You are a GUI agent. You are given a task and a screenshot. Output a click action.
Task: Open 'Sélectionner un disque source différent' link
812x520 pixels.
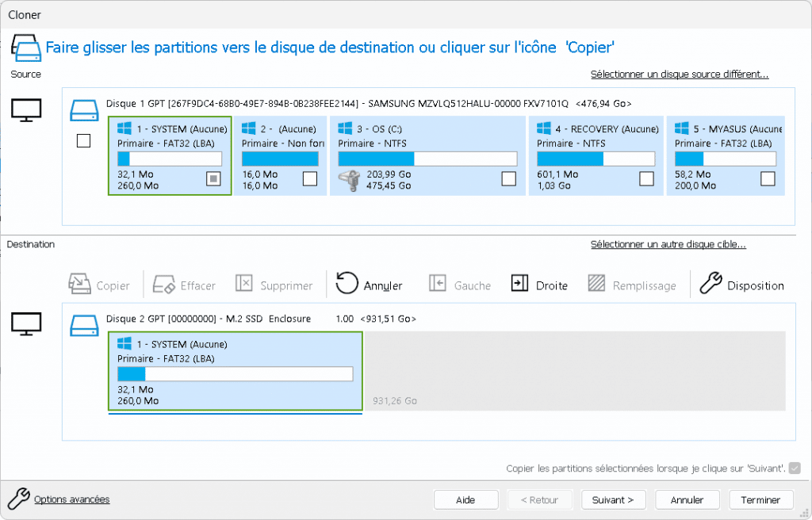click(x=680, y=75)
